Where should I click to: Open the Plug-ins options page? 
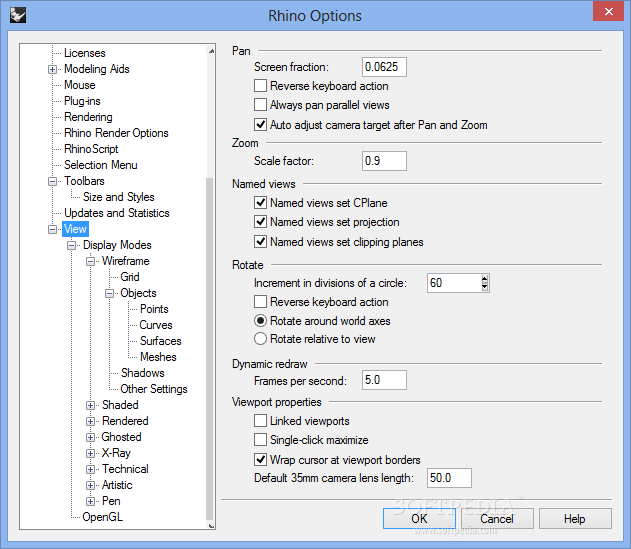click(x=82, y=101)
